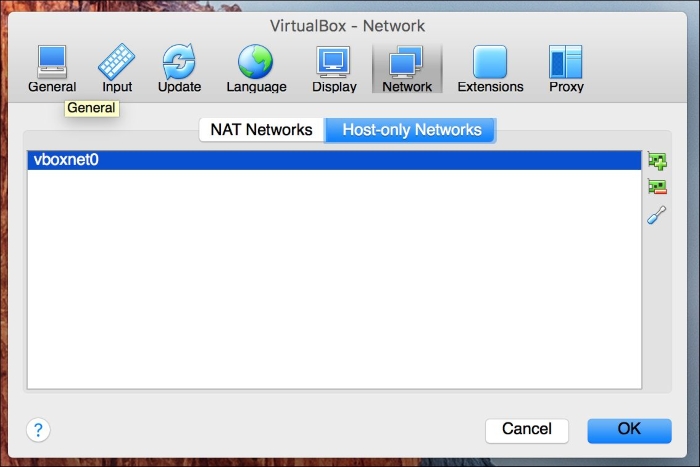Viewport: 700px width, 467px height.
Task: Open the Input preferences pane
Action: pos(117,69)
